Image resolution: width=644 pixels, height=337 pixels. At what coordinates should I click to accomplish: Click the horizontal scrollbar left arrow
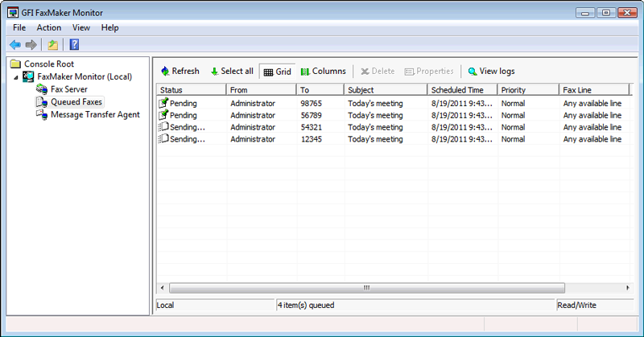163,288
